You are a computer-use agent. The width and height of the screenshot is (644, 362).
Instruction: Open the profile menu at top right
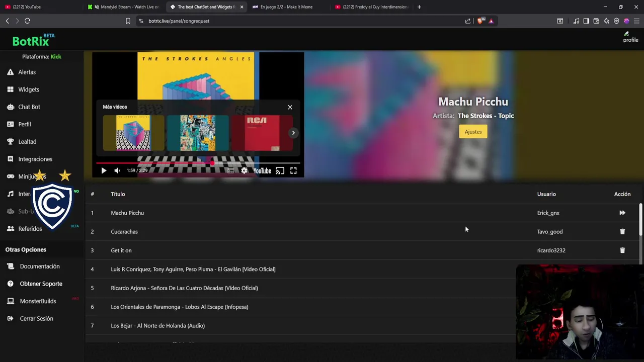[x=630, y=38]
